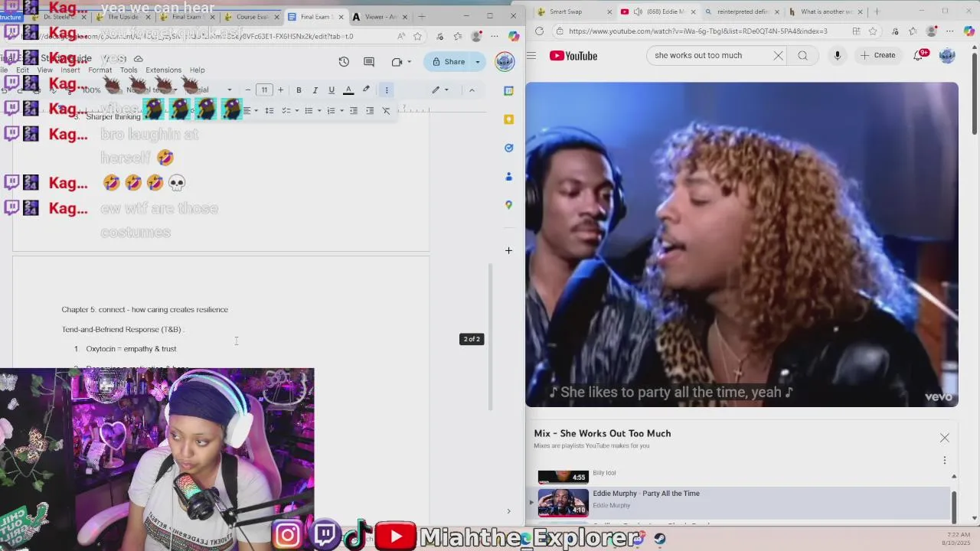The width and height of the screenshot is (980, 551).
Task: Open the Help menu in Docs
Action: coord(197,70)
